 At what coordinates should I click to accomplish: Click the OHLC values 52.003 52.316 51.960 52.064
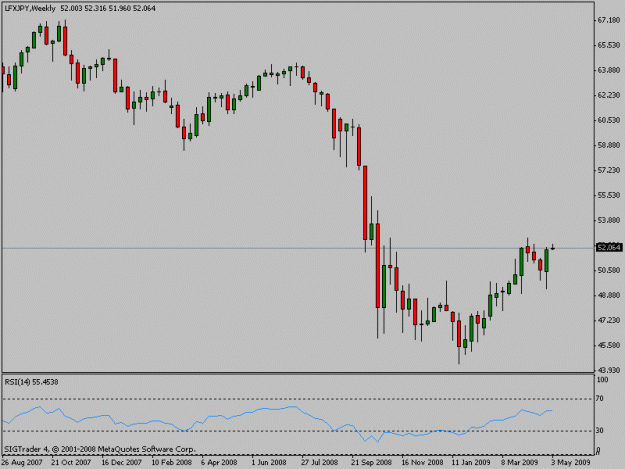[x=108, y=8]
